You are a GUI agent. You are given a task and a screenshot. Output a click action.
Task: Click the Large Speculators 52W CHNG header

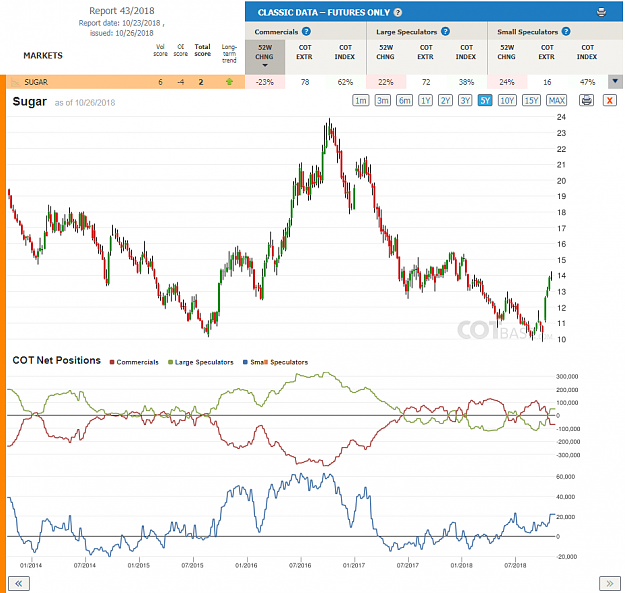385,52
